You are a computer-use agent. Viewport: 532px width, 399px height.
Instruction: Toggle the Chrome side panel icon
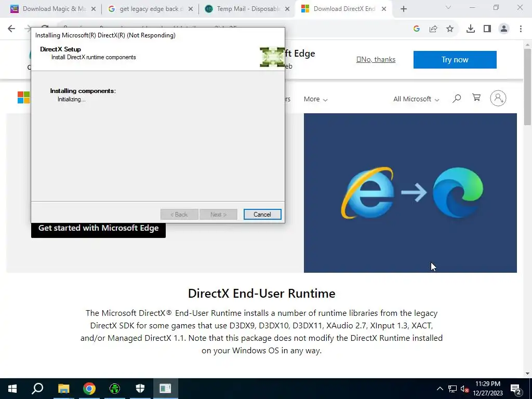487,29
